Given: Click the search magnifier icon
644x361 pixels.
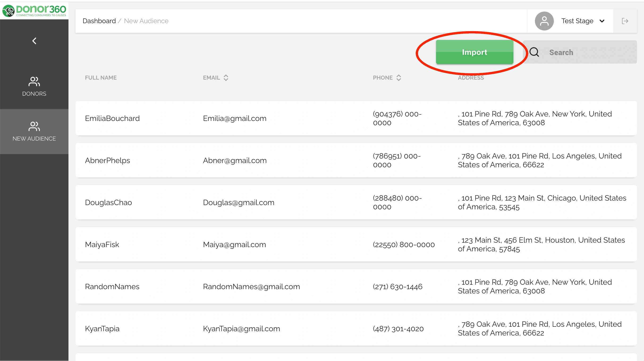Looking at the screenshot, I should pos(534,52).
